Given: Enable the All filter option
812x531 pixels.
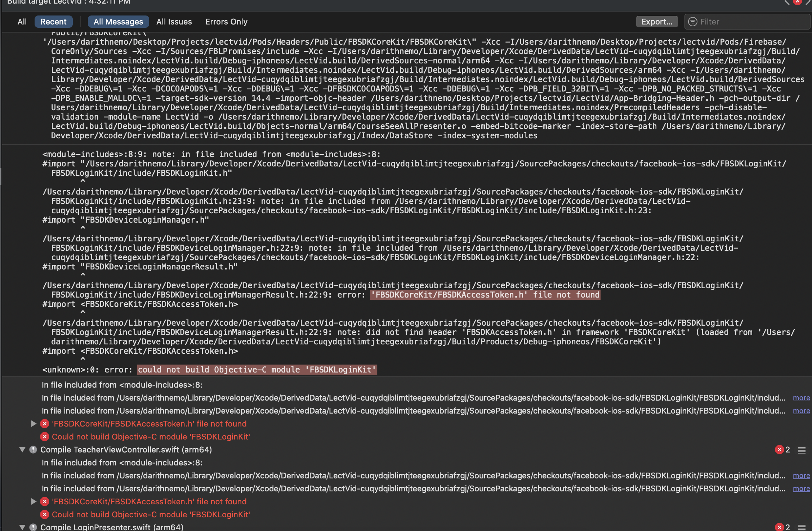Looking at the screenshot, I should (x=22, y=22).
